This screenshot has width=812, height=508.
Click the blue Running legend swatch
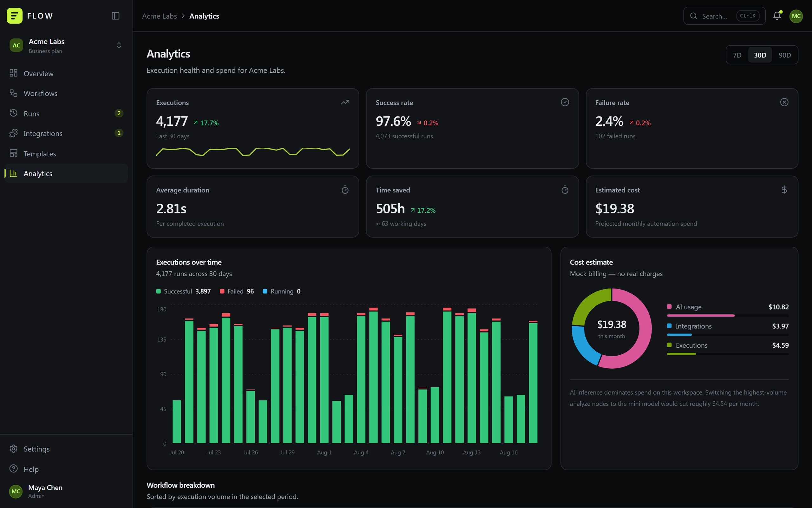click(265, 291)
